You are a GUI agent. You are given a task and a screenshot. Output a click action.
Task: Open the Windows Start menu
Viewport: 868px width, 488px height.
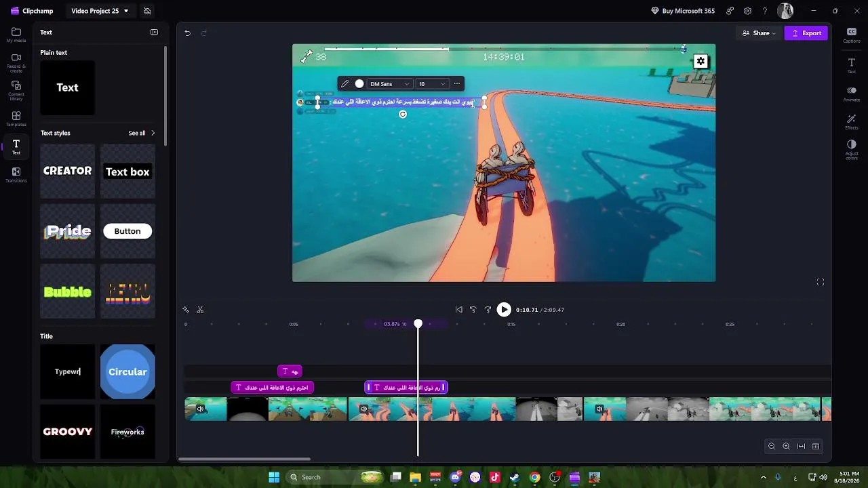tap(274, 477)
